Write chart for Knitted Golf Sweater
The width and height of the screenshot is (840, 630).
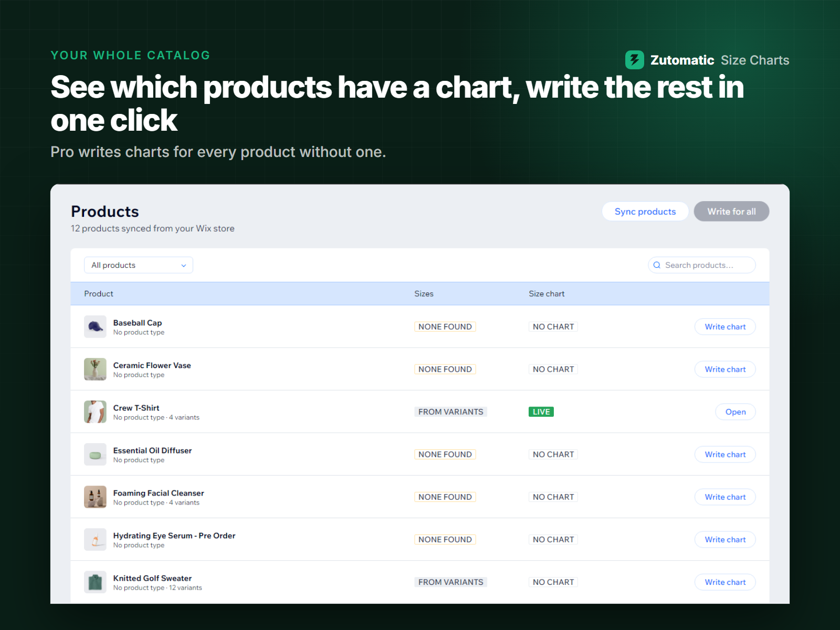[725, 582]
